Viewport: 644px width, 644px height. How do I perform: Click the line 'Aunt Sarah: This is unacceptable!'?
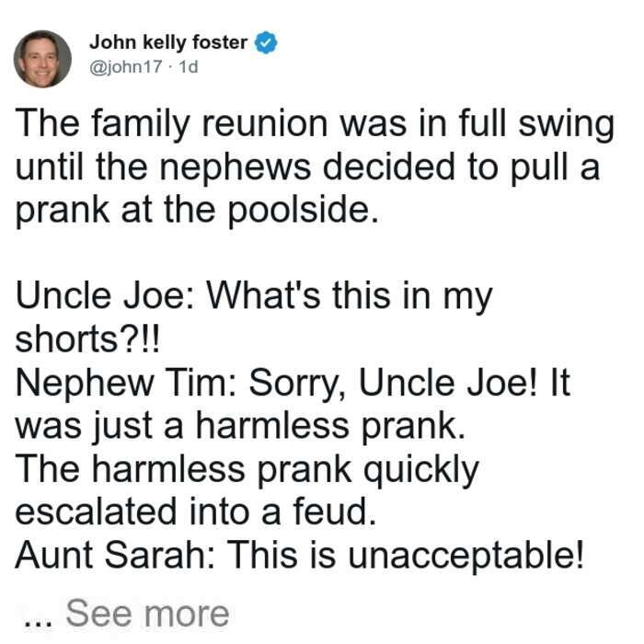tap(299, 557)
